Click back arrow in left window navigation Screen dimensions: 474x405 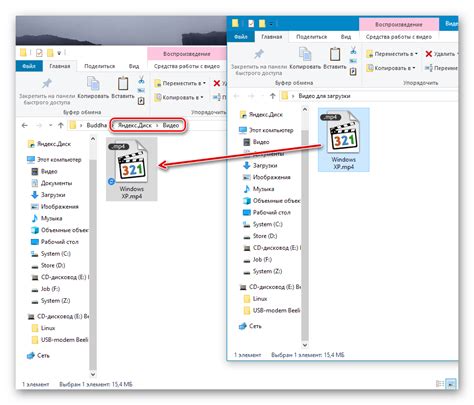[x=25, y=125]
